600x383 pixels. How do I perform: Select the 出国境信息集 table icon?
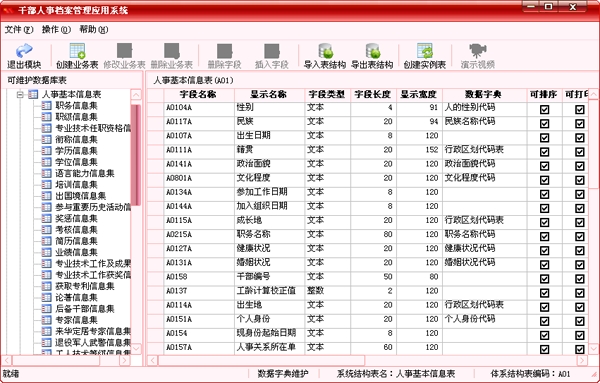tap(46, 196)
